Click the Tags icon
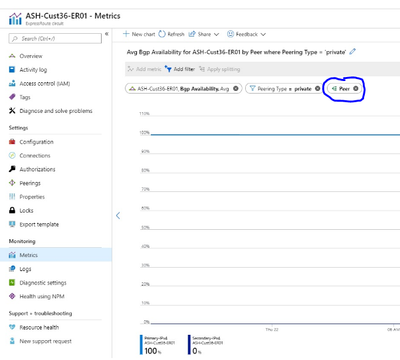Screen dimensions: 400x360 (12, 97)
